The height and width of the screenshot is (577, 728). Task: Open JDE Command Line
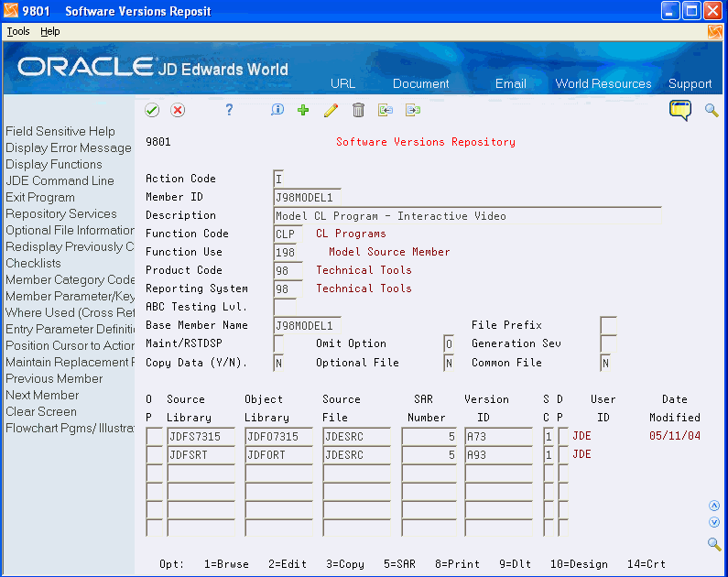coord(60,181)
